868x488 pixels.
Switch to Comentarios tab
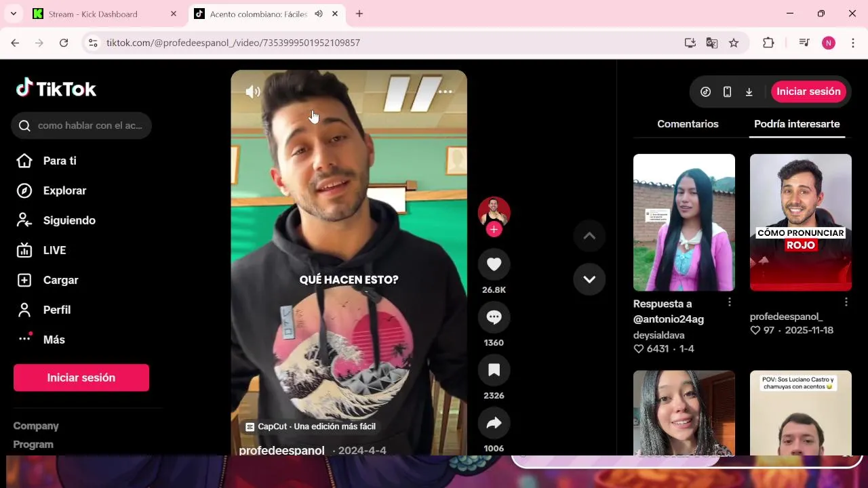pos(688,124)
